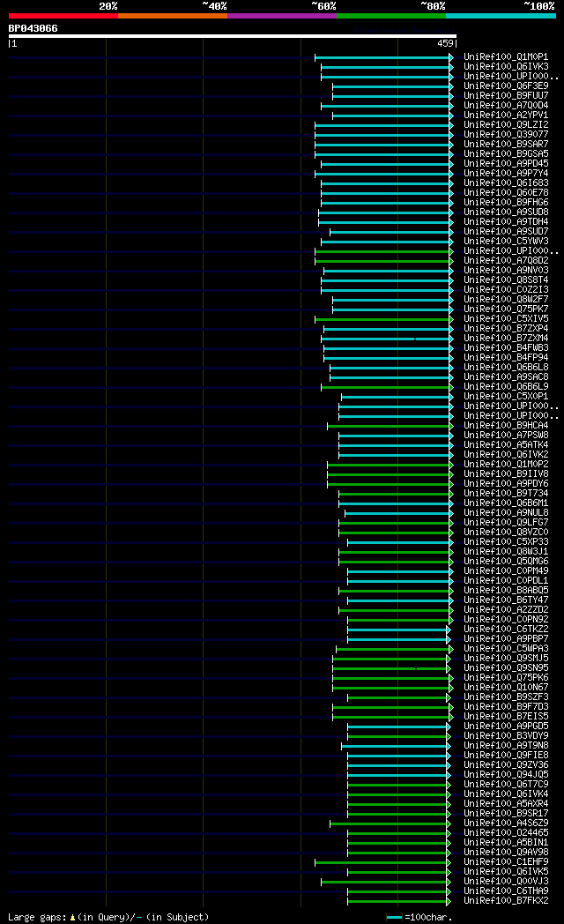Image resolution: width=564 pixels, height=924 pixels.
Task: Select the UniRef100_O24465 label
Action: click(x=506, y=832)
